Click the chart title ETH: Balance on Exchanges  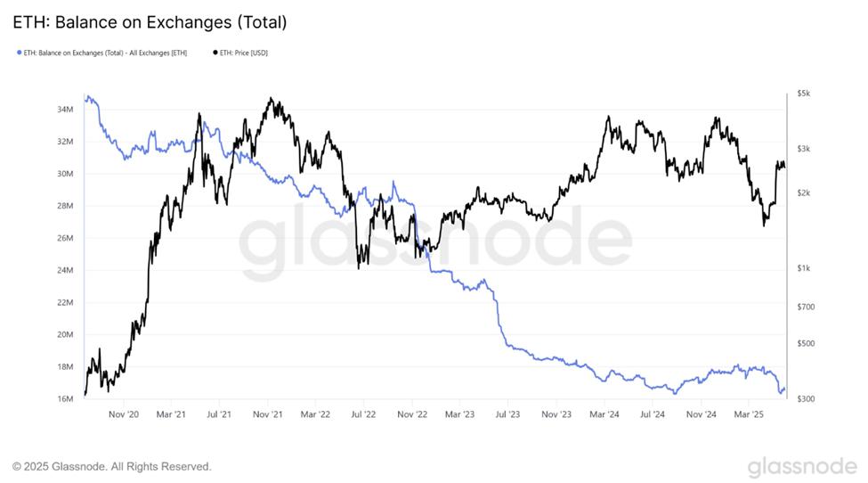(150, 20)
